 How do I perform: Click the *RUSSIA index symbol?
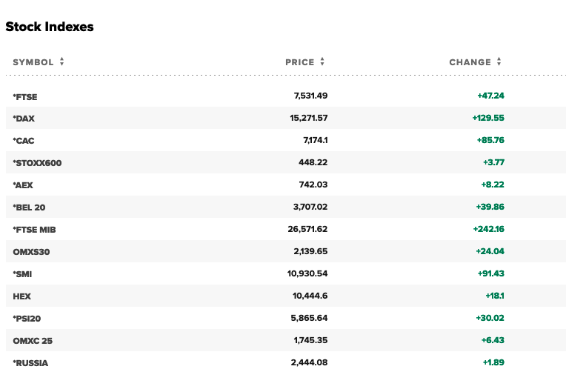[30, 363]
